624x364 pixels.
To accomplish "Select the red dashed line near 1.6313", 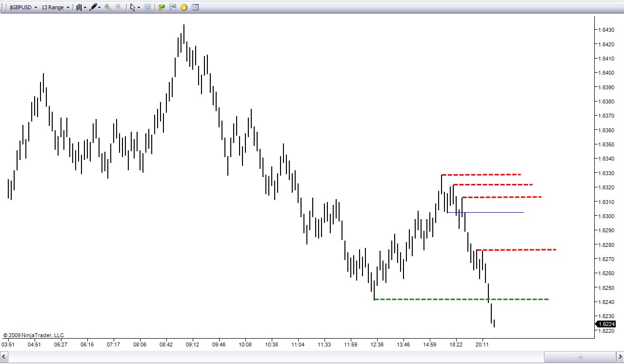I will [502, 197].
